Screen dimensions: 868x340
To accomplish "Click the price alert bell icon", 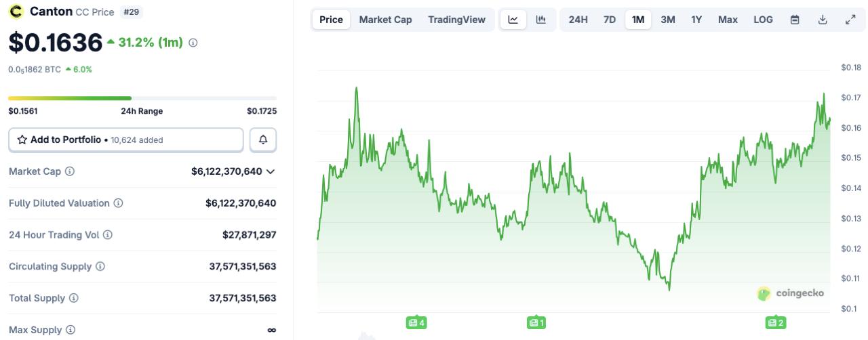I will (x=263, y=140).
